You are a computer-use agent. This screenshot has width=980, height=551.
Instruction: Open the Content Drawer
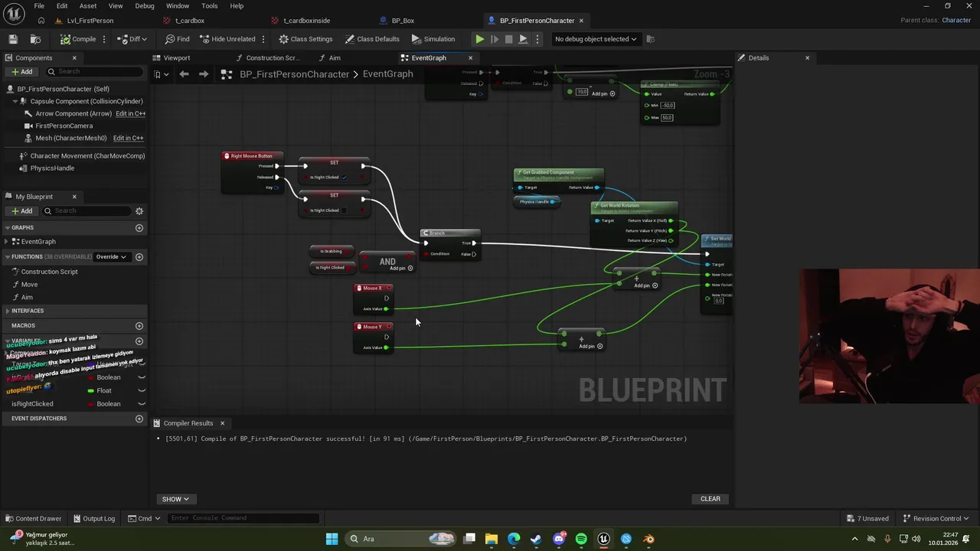(x=33, y=519)
